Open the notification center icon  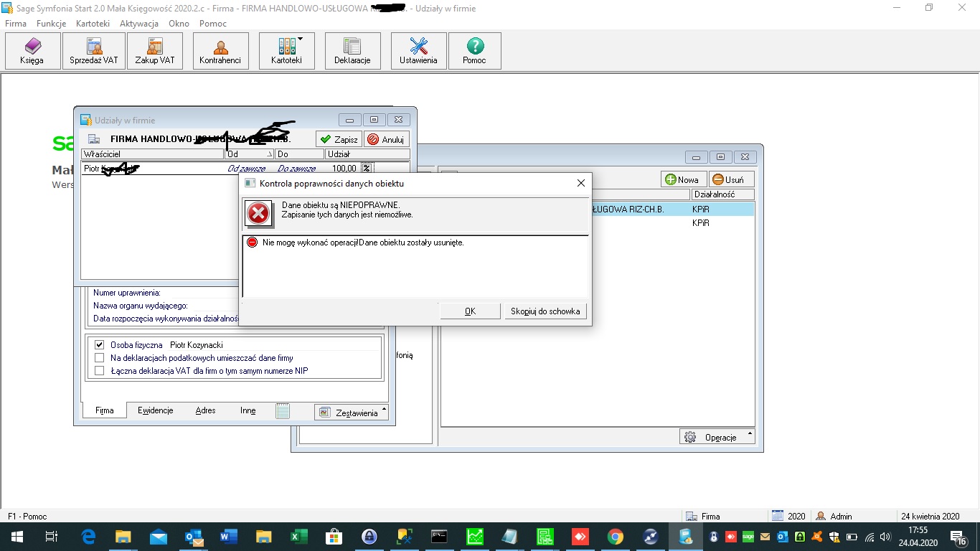pyautogui.click(x=959, y=537)
